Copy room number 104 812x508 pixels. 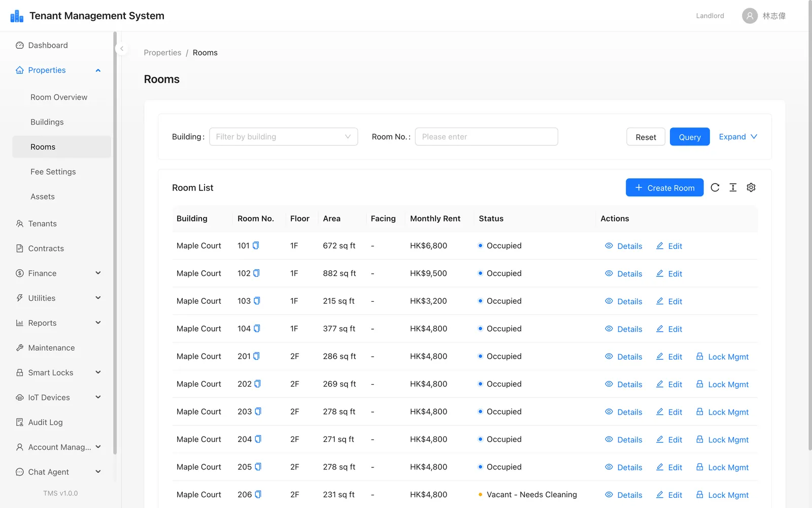point(257,329)
